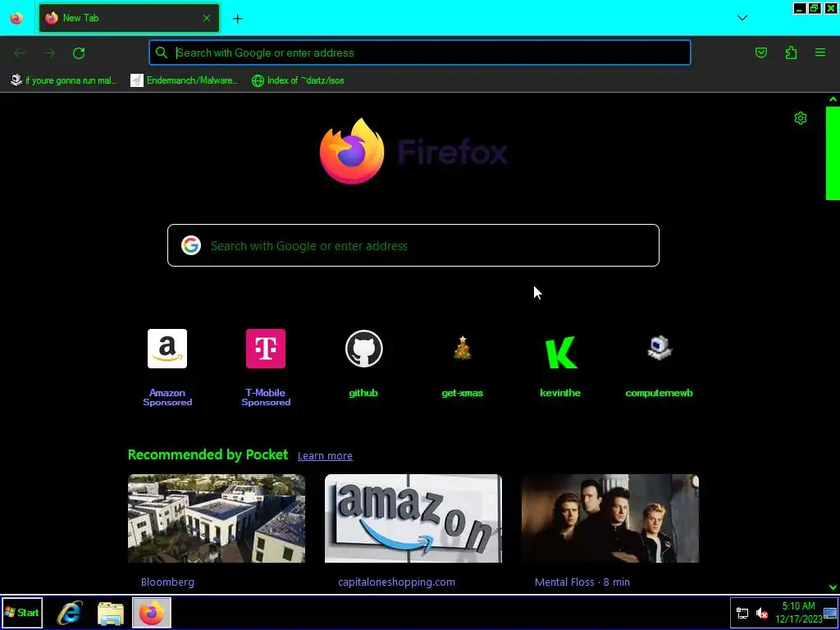Open Windows Explorer folder on taskbar
Screen dimensions: 840x630
click(x=111, y=614)
